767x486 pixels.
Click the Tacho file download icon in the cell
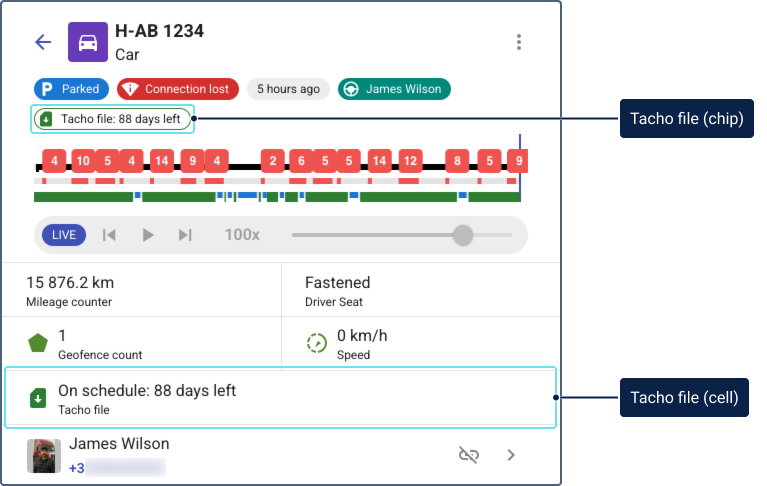38,398
